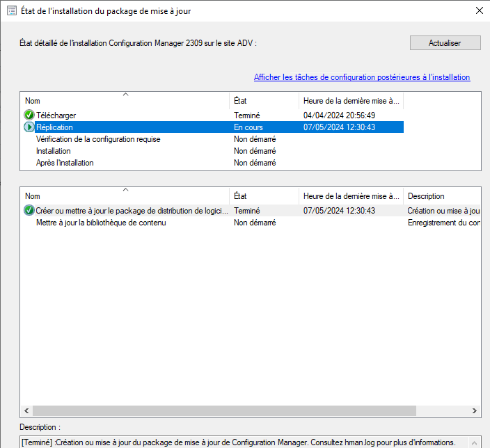
Task: Sort lower list by Heure de la dernière mise à jour
Action: [351, 196]
